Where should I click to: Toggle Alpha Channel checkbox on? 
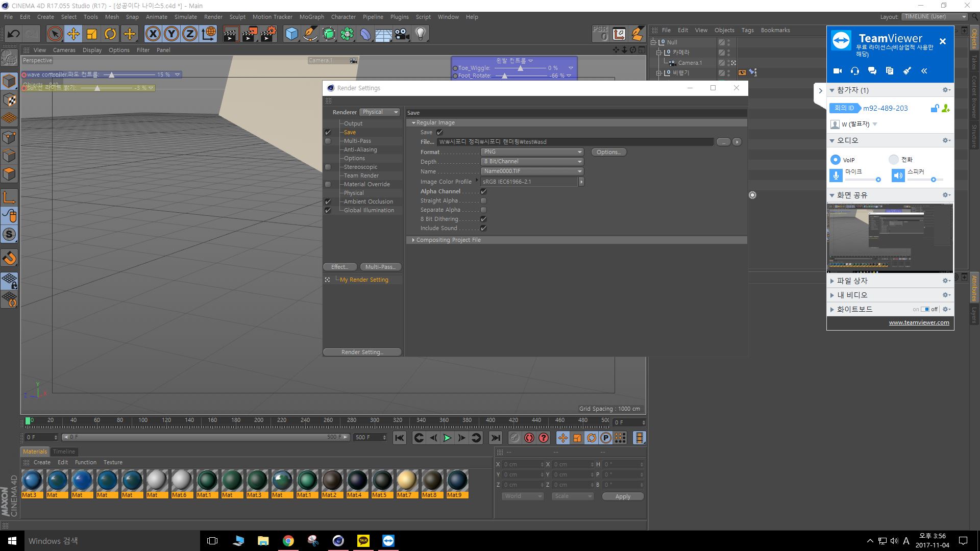point(484,191)
